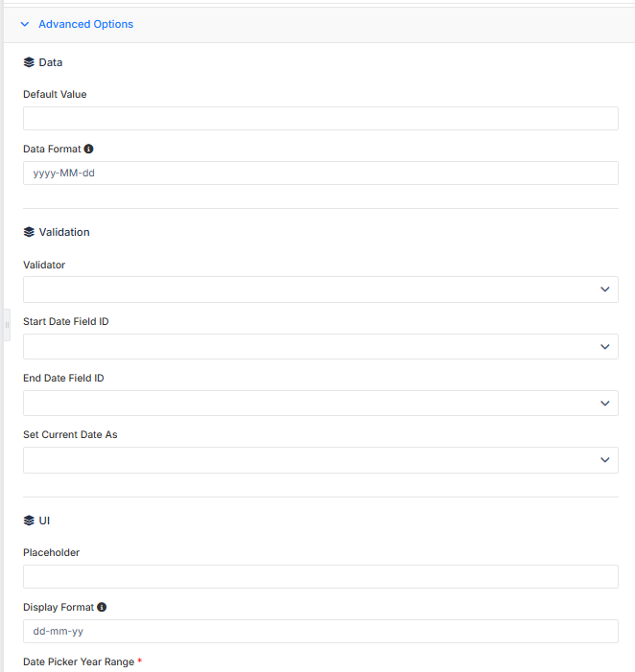Focus the Placeholder input field

(x=320, y=576)
